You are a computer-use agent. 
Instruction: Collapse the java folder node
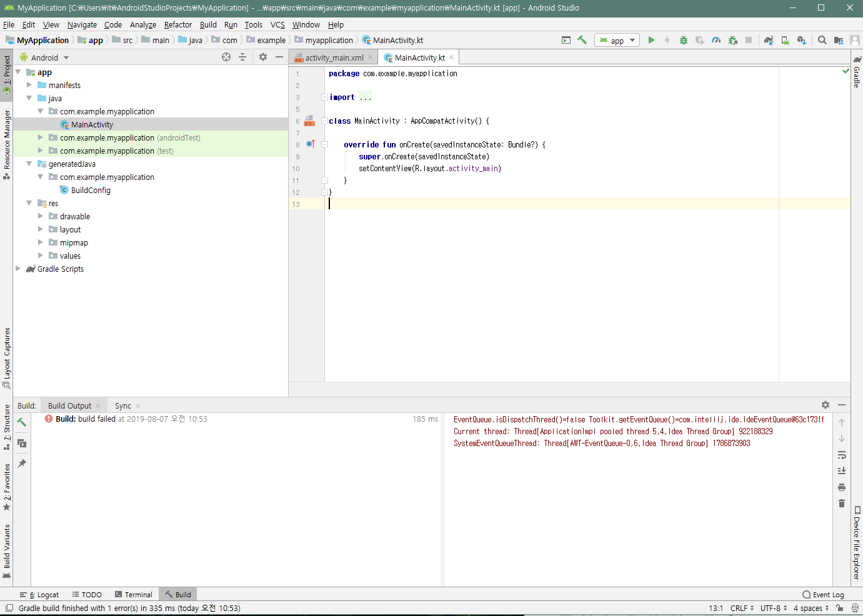(x=29, y=98)
